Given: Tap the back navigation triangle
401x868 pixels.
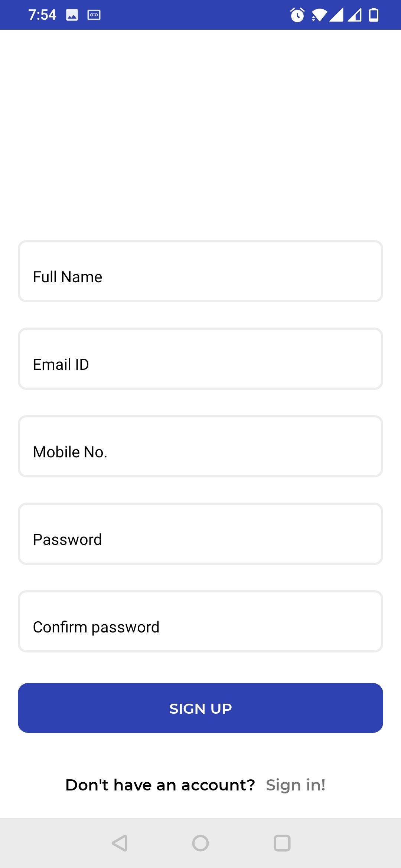Looking at the screenshot, I should tap(120, 843).
